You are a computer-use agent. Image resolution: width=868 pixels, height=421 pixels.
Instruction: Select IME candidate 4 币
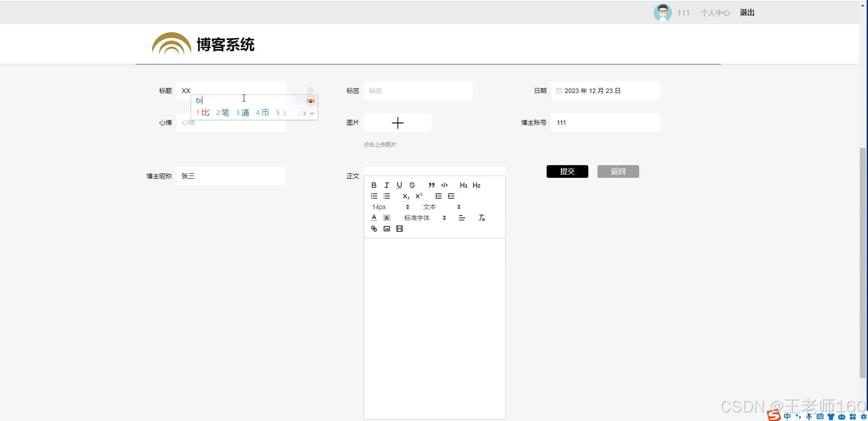[262, 113]
